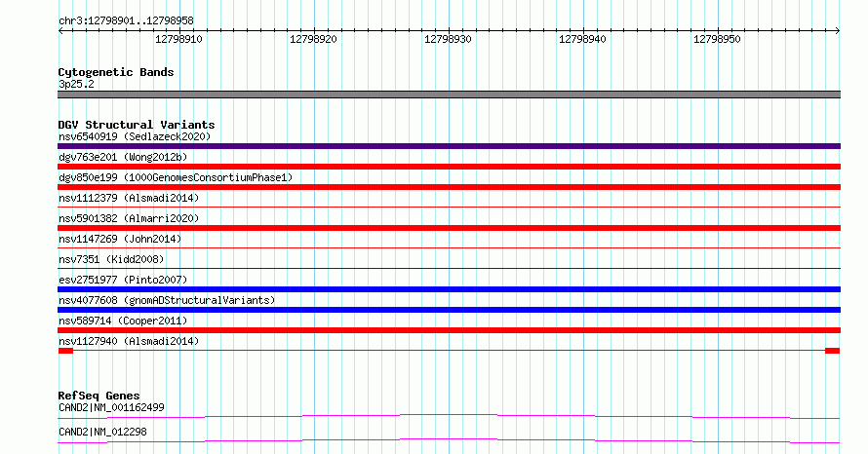Screen dimensions: 868x454
Task: Click the nsv6540919 (Sedlazeck2020) variant label
Action: (x=135, y=136)
